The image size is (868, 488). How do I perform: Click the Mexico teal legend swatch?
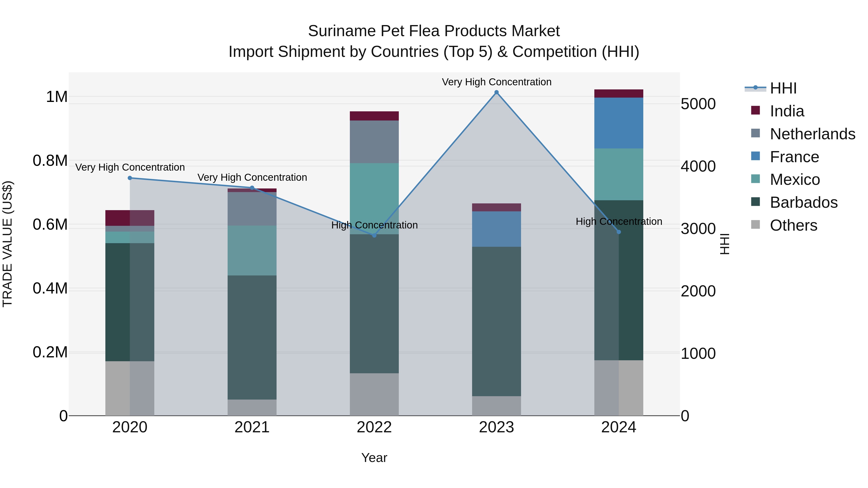(x=755, y=179)
